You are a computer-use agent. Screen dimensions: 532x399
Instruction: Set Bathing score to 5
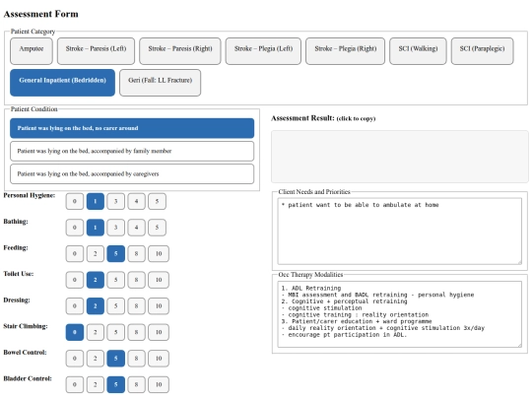coord(157,228)
